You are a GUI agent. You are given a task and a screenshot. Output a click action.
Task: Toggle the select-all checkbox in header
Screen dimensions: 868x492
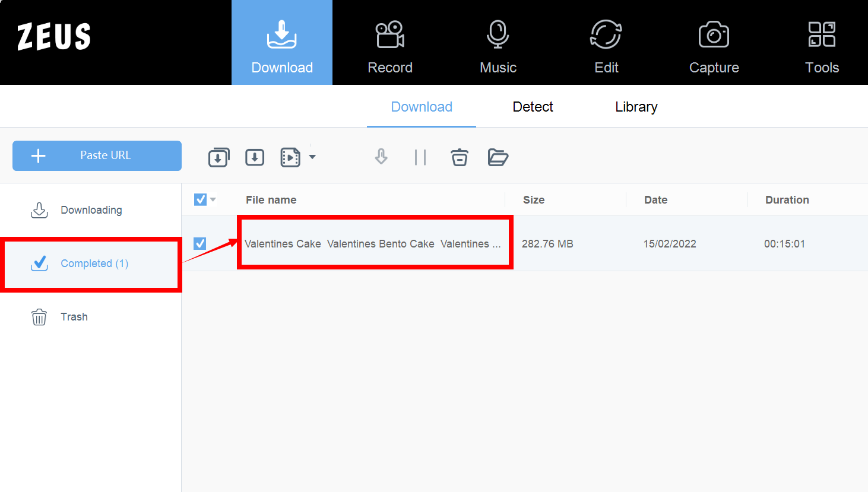pyautogui.click(x=200, y=199)
